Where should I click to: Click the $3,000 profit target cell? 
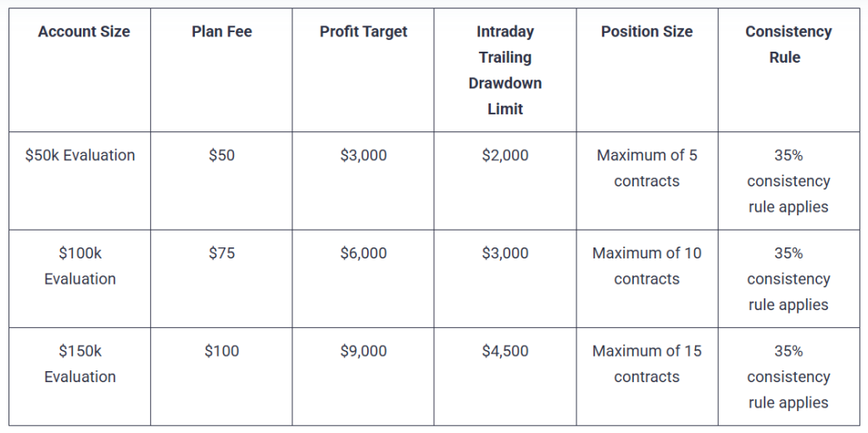coord(363,155)
